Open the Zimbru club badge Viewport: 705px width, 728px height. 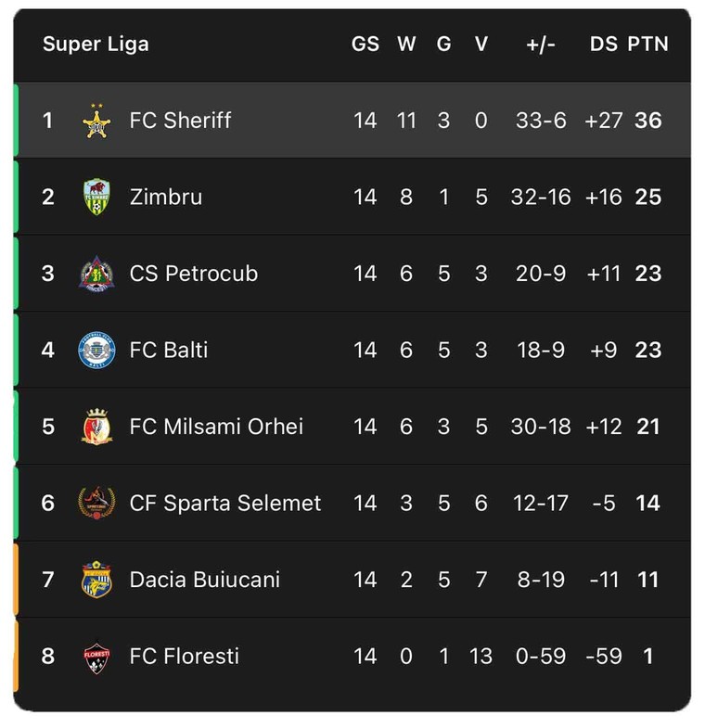96,197
